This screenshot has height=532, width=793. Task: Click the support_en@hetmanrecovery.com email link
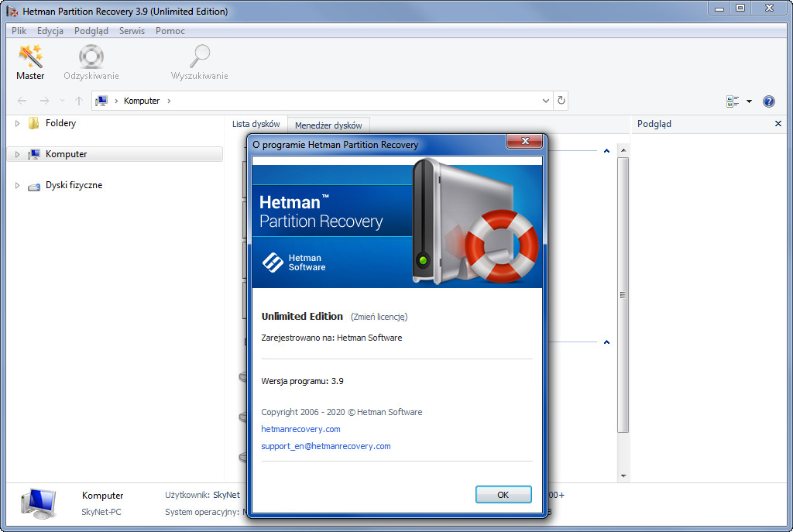326,446
